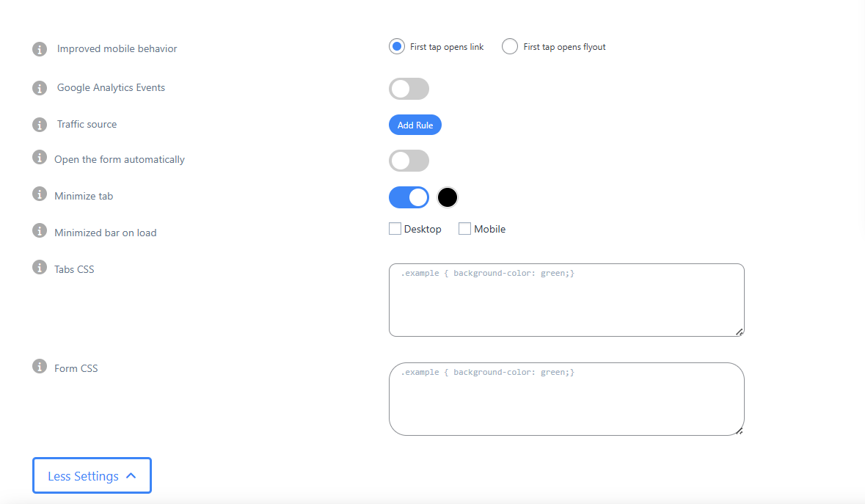Screen dimensions: 865x504
Task: Click info icon for Open the form automatically
Action: point(40,158)
